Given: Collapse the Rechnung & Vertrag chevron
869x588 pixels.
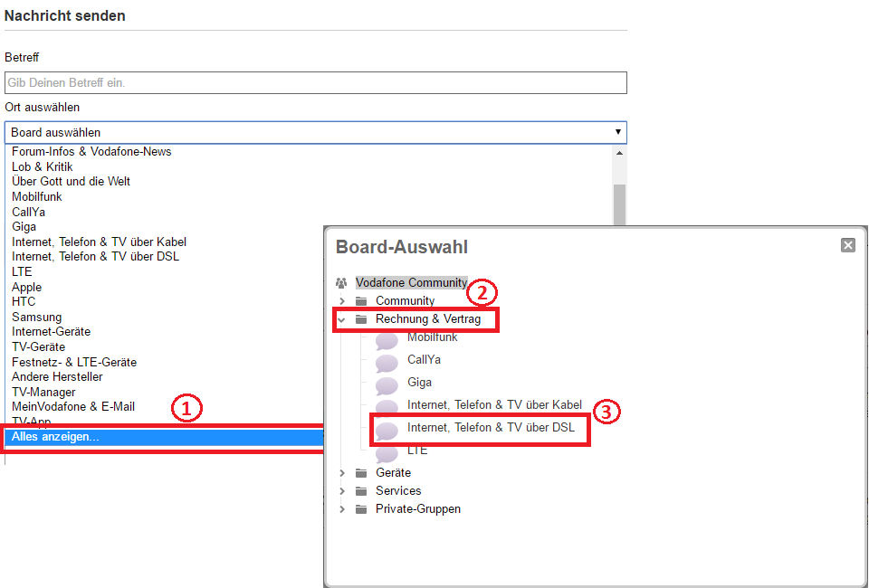Looking at the screenshot, I should [x=342, y=319].
